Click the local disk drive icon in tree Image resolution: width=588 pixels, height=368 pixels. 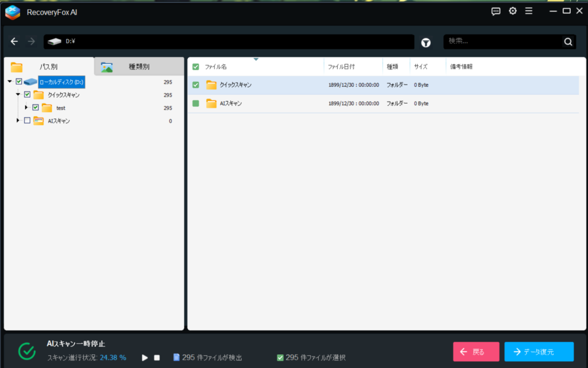pos(30,82)
